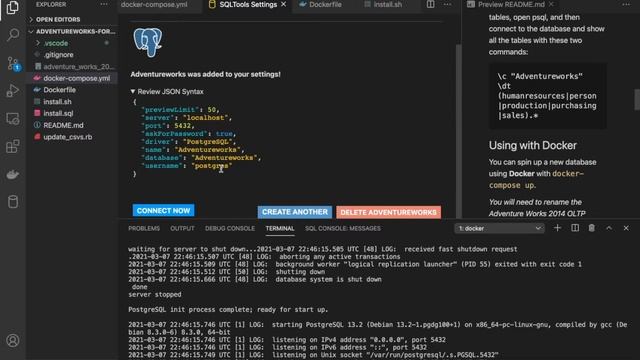
Task: Expand the Open Editors section
Action: 58,19
